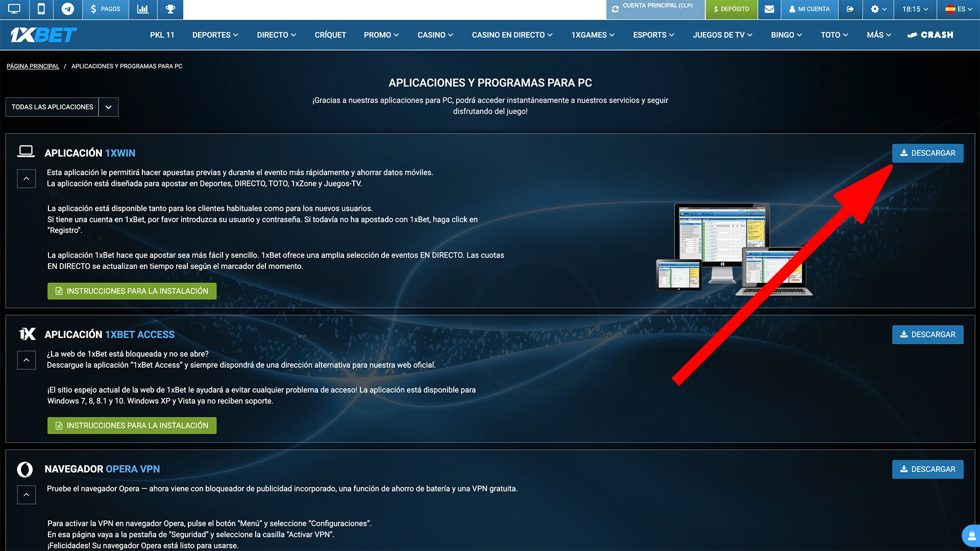Viewport: 980px width, 551px height.
Task: Open the 18:15 time zone dropdown
Action: click(915, 9)
